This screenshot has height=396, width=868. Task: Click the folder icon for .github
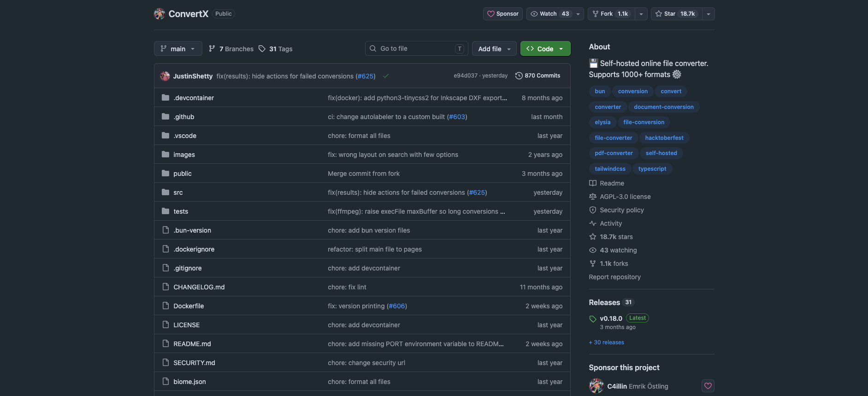165,117
